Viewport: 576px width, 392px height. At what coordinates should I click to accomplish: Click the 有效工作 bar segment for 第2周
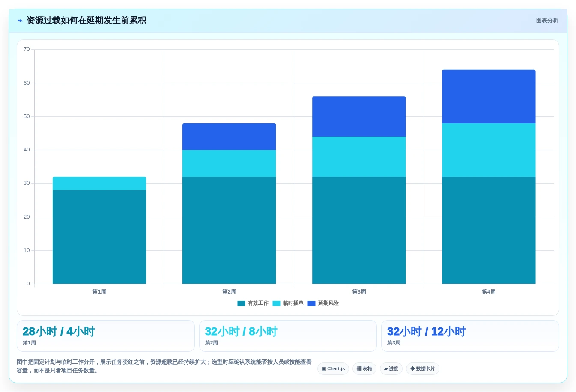(x=229, y=230)
